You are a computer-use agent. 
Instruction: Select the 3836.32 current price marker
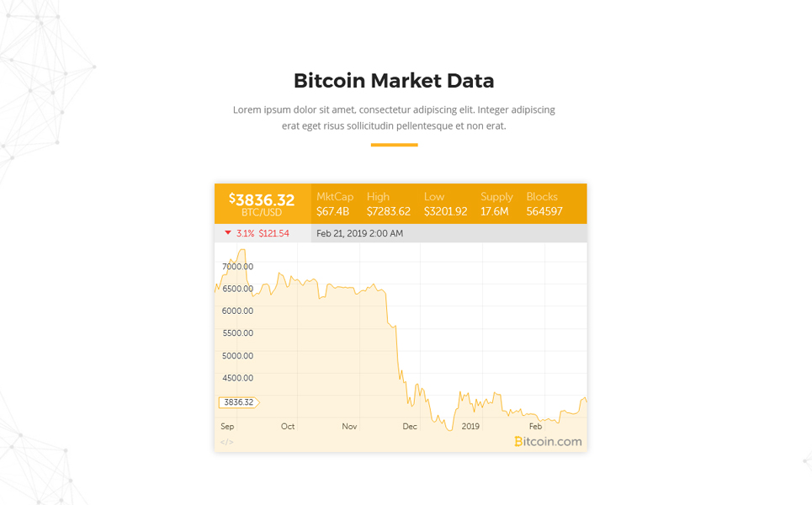click(x=239, y=402)
